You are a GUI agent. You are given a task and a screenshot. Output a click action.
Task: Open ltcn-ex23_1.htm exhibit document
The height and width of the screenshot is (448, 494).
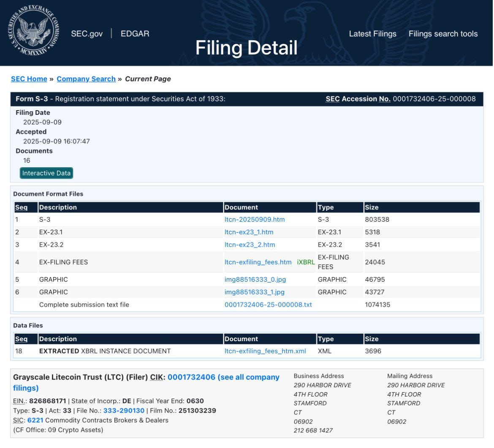pos(249,232)
